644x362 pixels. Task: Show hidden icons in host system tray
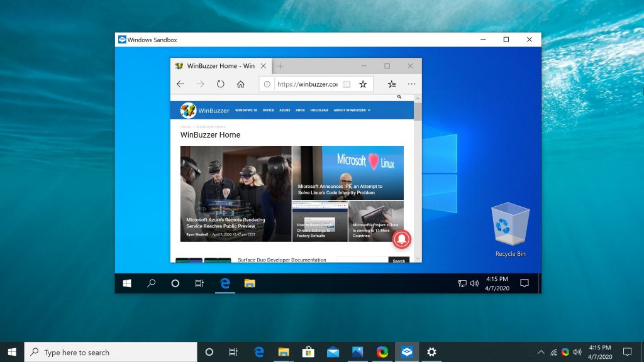pyautogui.click(x=541, y=352)
